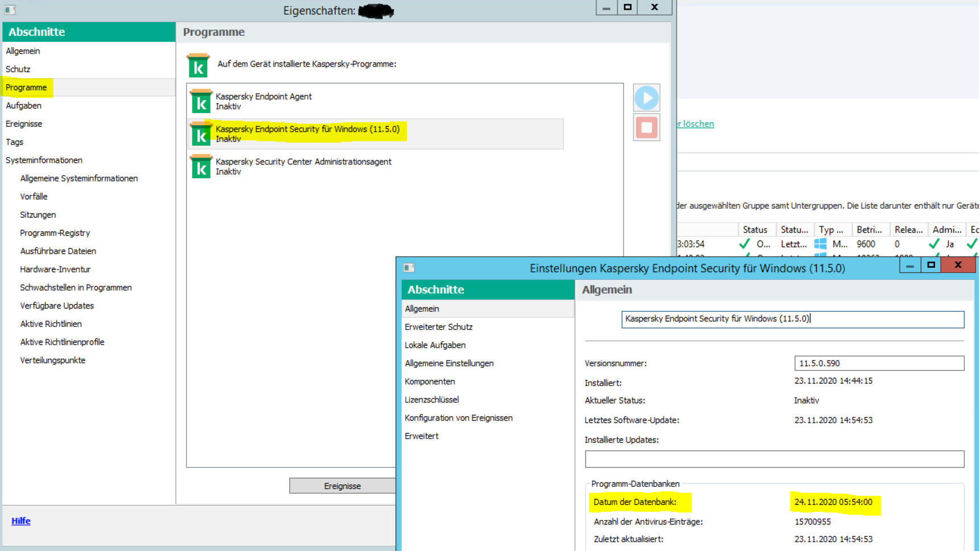Open Aktive Richtlinienprofile subsection

[62, 342]
